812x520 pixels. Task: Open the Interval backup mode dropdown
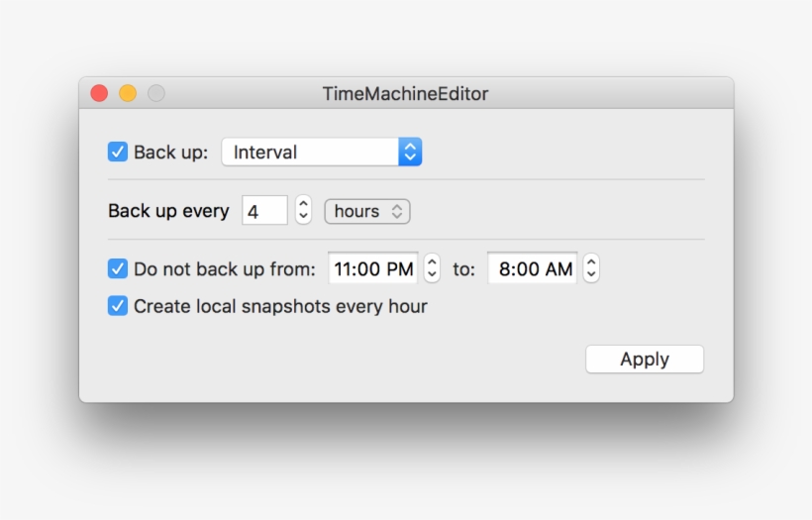pyautogui.click(x=322, y=153)
